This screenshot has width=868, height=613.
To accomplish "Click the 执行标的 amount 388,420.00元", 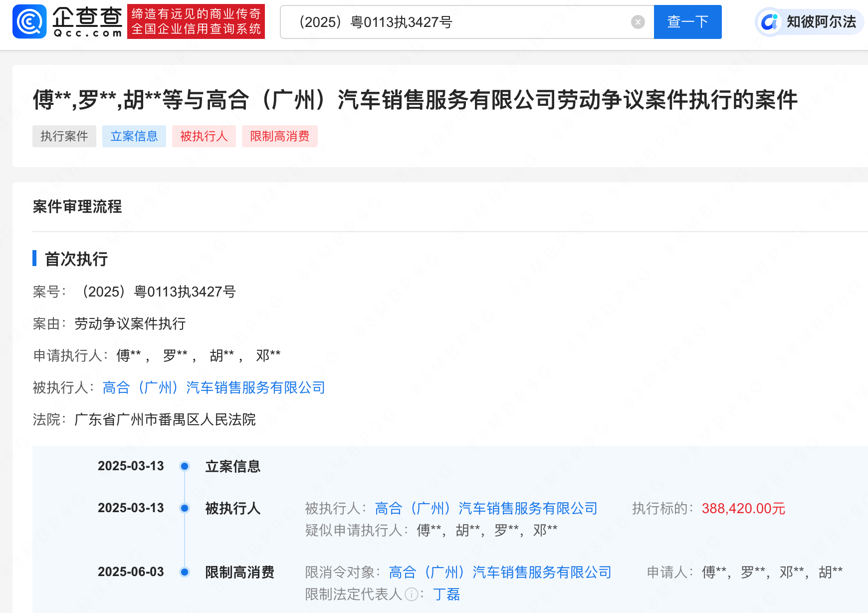I will pos(743,509).
